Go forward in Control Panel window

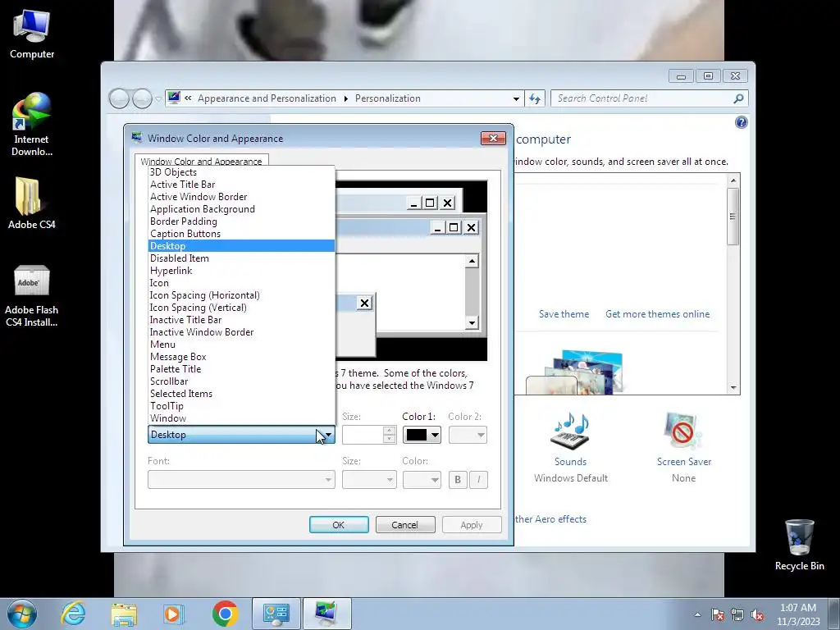point(142,98)
